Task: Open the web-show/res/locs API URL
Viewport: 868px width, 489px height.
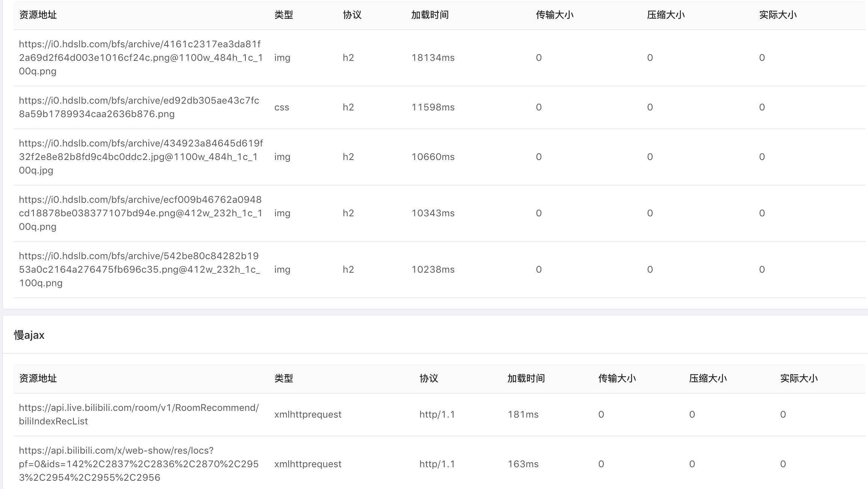Action: pos(139,464)
